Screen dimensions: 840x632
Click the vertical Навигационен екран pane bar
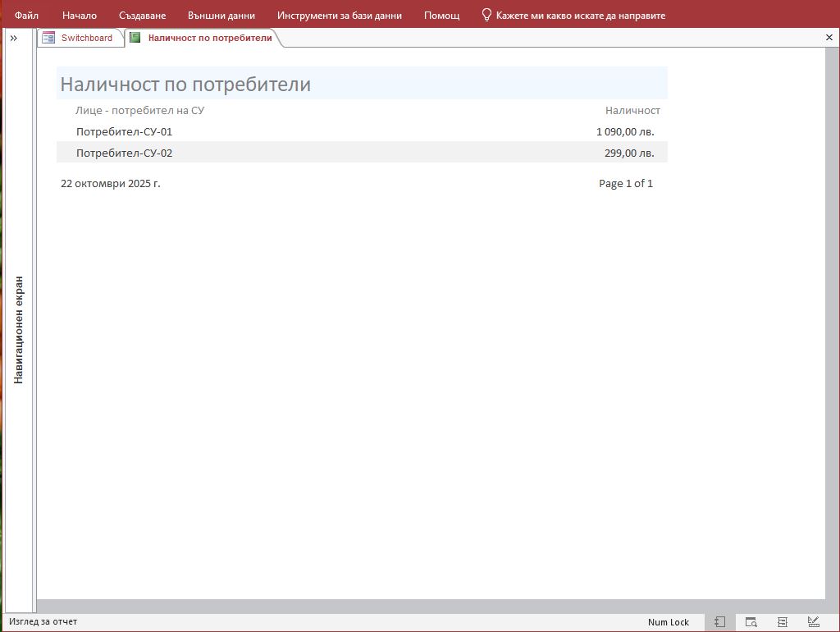point(19,328)
